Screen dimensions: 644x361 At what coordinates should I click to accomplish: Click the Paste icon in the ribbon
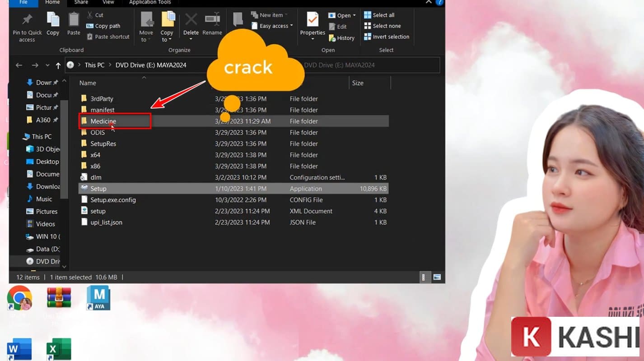tap(74, 21)
